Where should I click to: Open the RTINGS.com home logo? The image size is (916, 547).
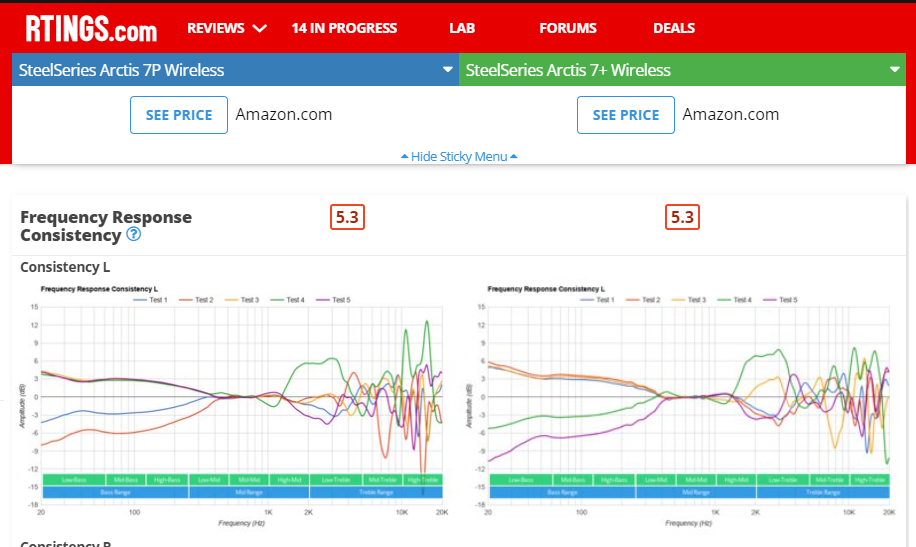[x=91, y=28]
